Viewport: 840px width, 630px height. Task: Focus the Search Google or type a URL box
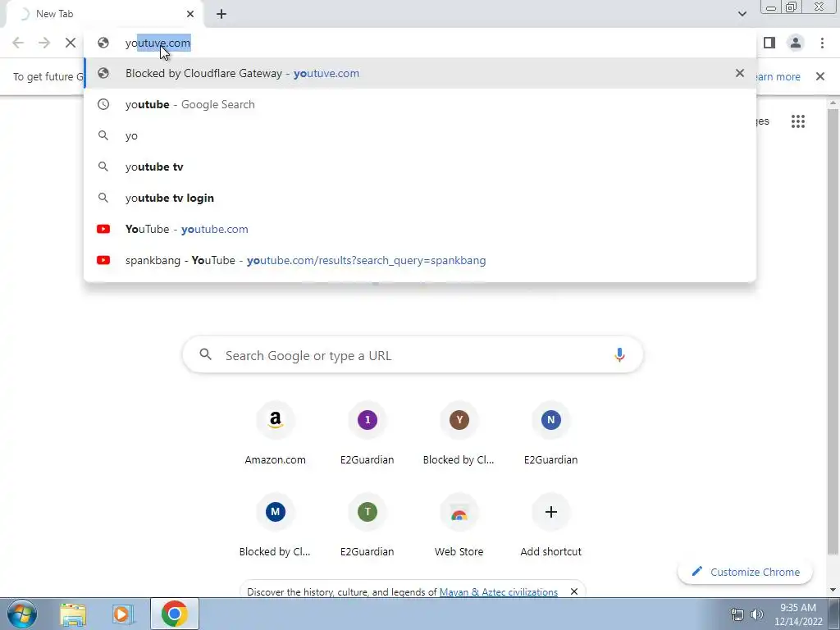pos(413,355)
